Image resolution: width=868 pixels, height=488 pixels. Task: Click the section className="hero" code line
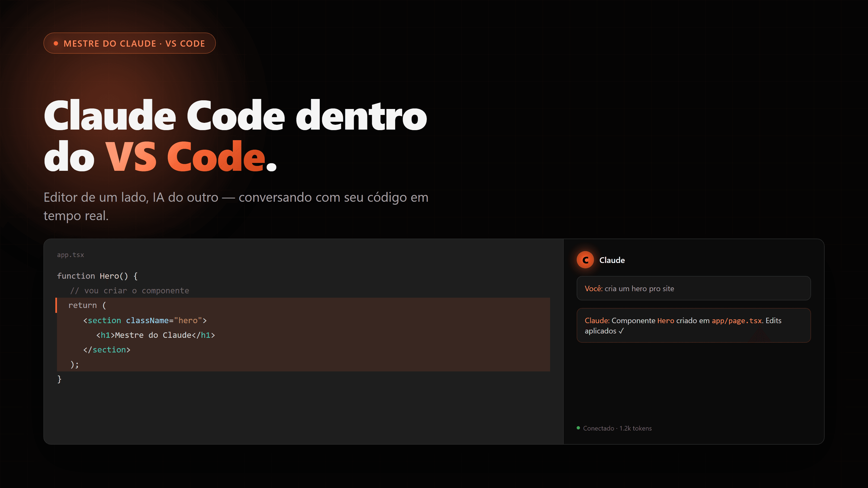click(145, 320)
